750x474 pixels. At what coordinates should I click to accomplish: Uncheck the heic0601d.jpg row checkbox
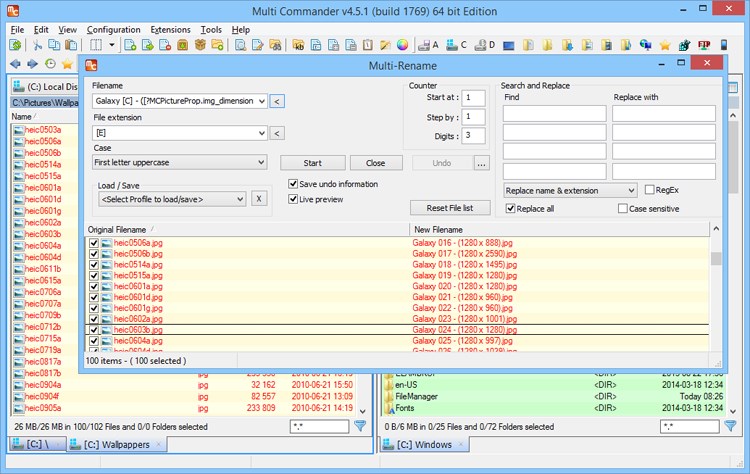click(x=94, y=298)
